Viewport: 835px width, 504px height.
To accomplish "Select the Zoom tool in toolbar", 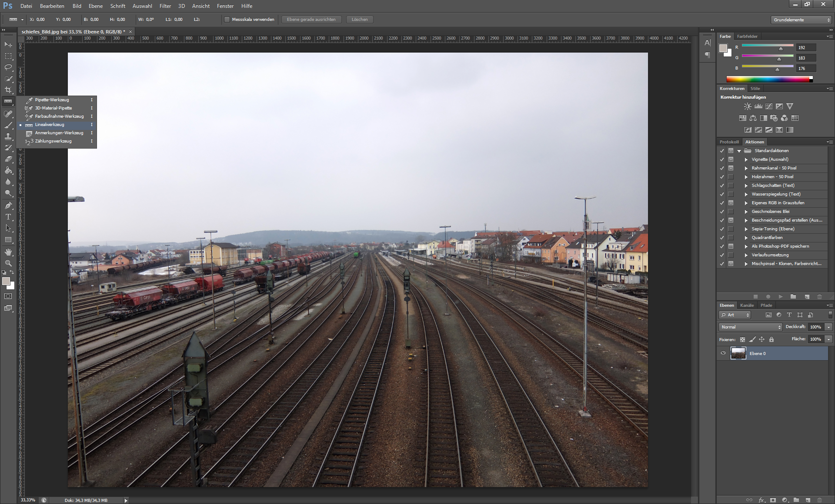I will (8, 263).
